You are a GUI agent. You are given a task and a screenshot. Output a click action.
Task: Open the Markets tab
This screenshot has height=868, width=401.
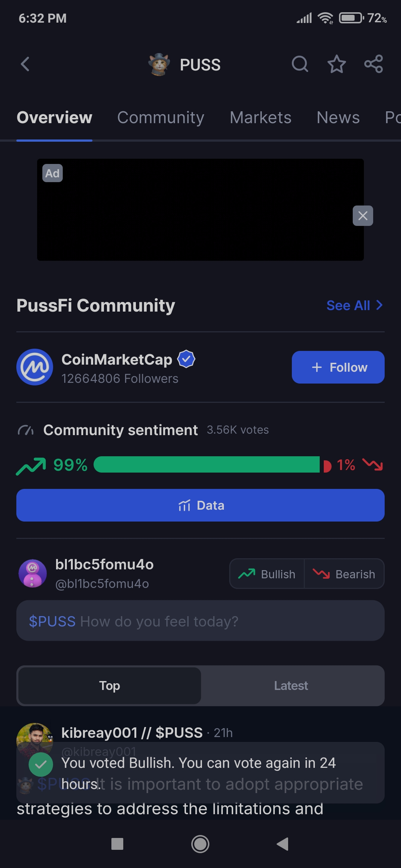261,118
